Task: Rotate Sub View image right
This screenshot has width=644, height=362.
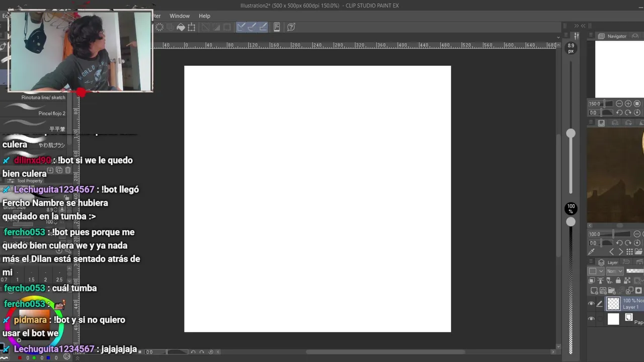Action: click(628, 243)
